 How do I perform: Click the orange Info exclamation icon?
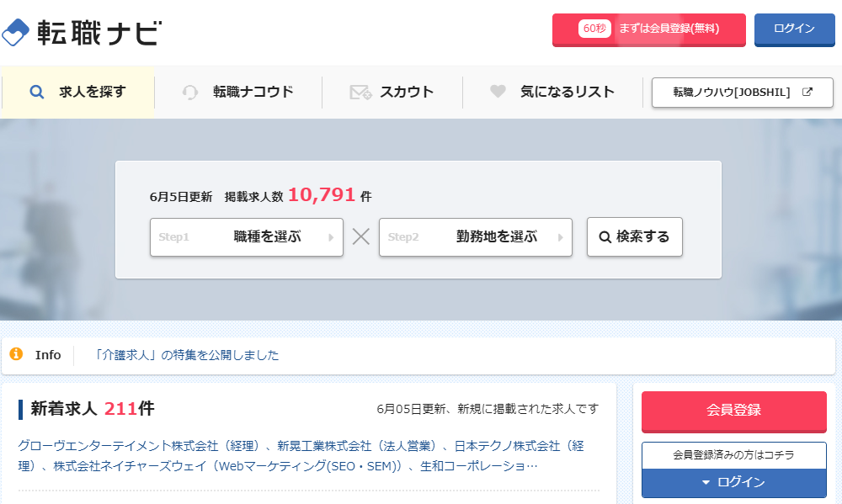16,354
